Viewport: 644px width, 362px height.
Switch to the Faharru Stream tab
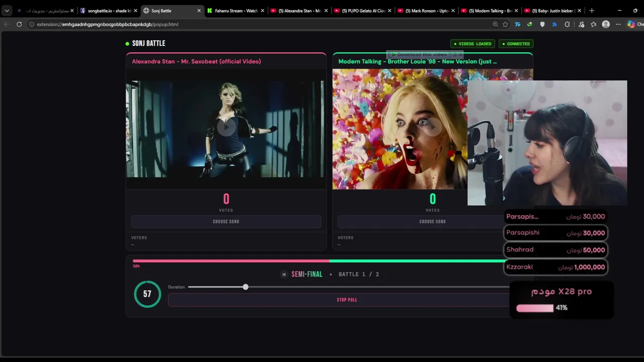[x=235, y=11]
